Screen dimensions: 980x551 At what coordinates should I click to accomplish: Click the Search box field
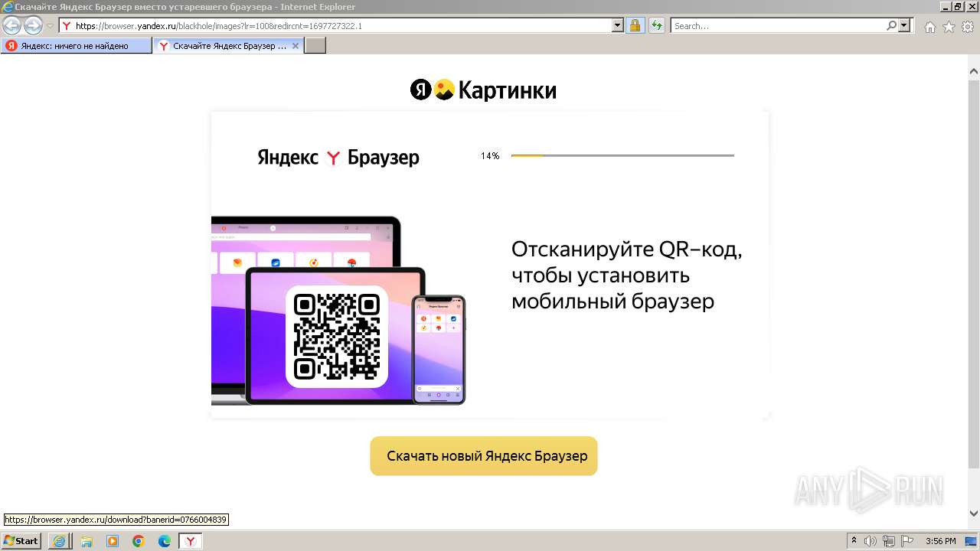tap(778, 25)
